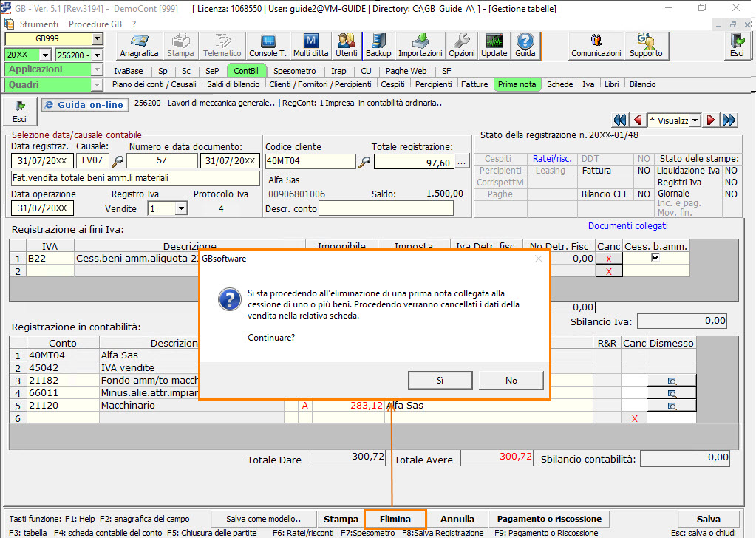Click the Elimina button

[395, 520]
